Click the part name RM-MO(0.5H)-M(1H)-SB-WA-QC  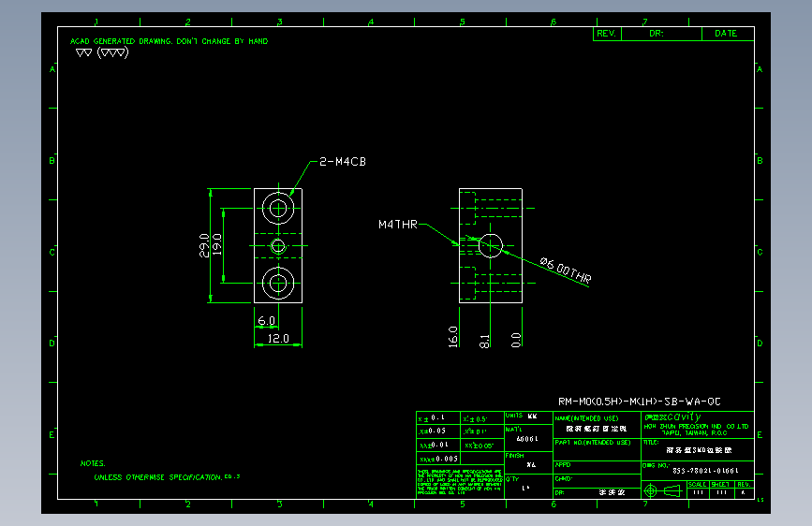coord(639,402)
